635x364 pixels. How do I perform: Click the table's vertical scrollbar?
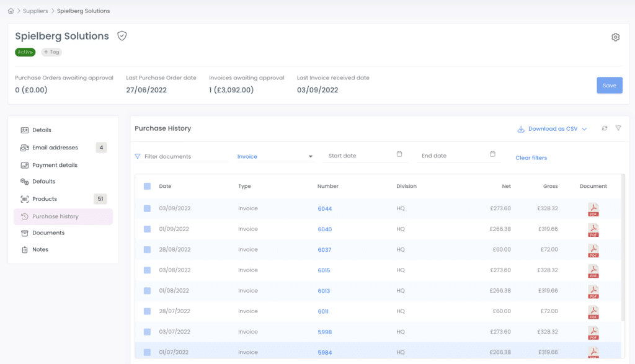pyautogui.click(x=623, y=247)
